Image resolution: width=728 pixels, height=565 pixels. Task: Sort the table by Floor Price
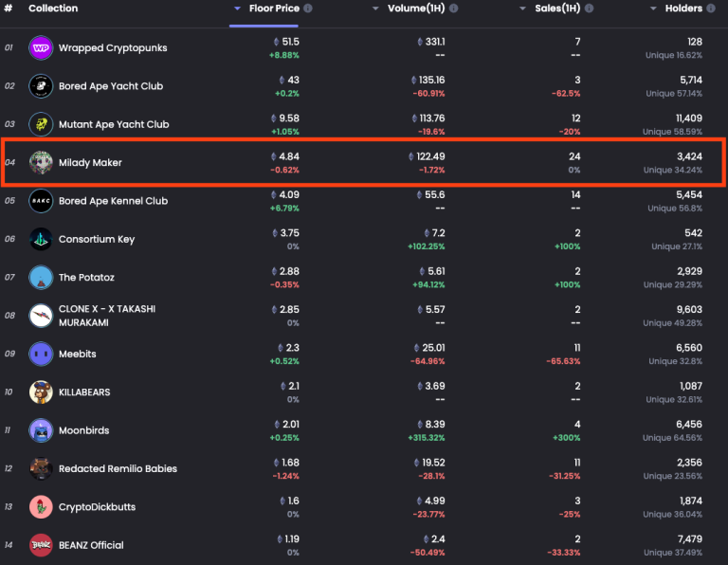(x=274, y=9)
